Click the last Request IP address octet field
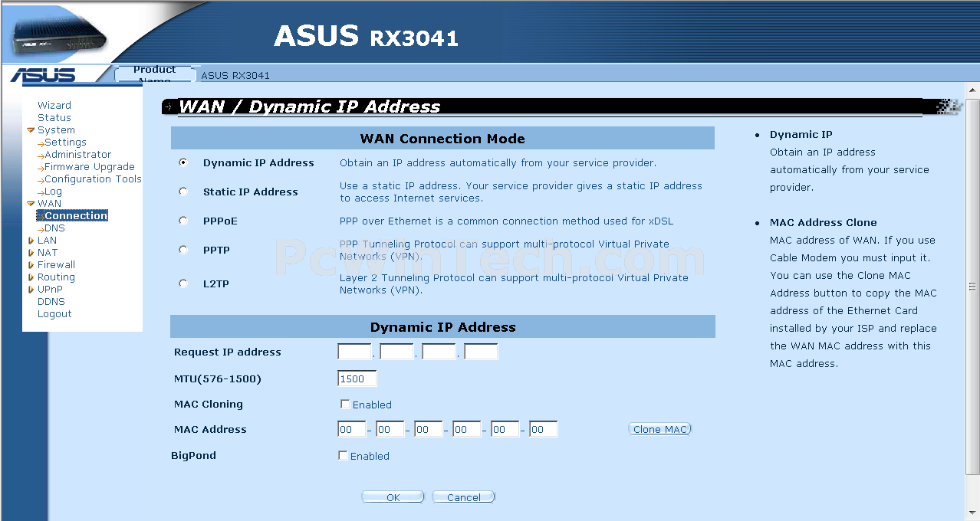The height and width of the screenshot is (521, 980). (x=481, y=352)
